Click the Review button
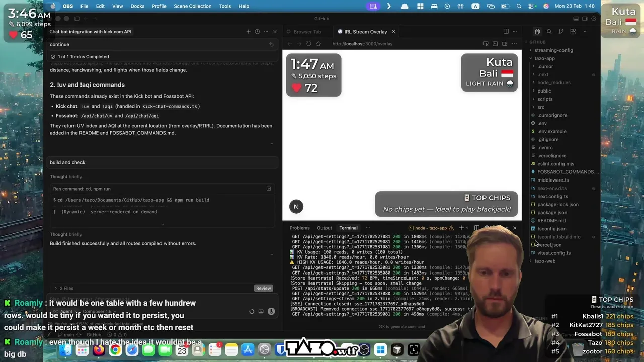The width and height of the screenshot is (644, 362). point(263,288)
